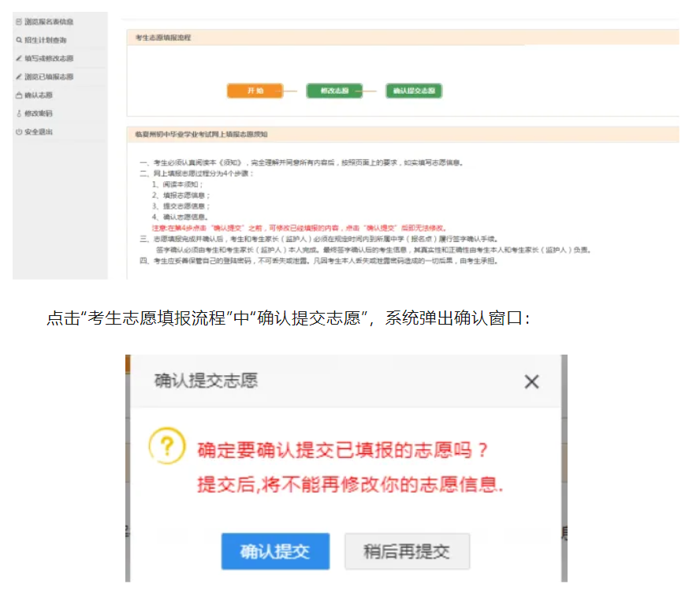Click the green 确认提交志愿 flow button
This screenshot has width=700, height=591.
414,91
